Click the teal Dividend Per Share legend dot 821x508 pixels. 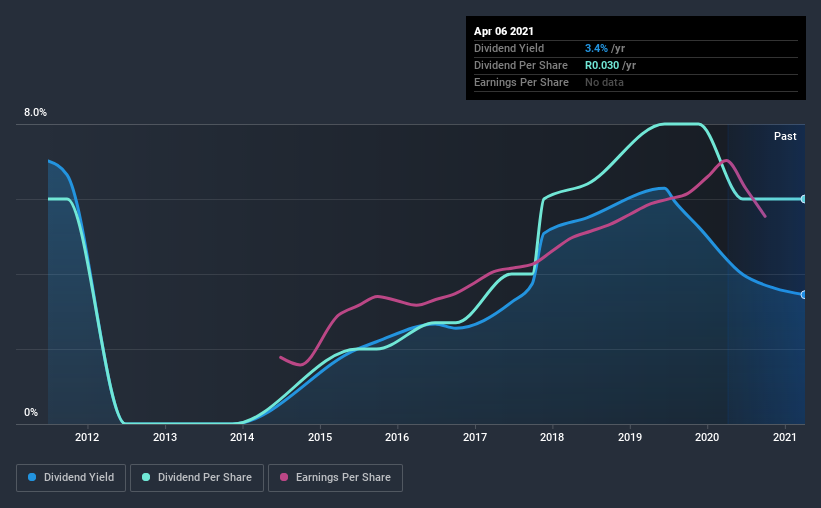[x=146, y=477]
